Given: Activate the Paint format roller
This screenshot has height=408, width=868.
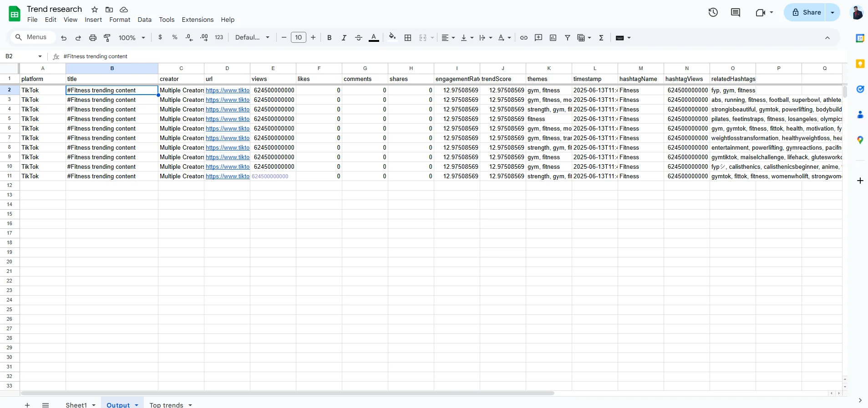Looking at the screenshot, I should tap(107, 38).
